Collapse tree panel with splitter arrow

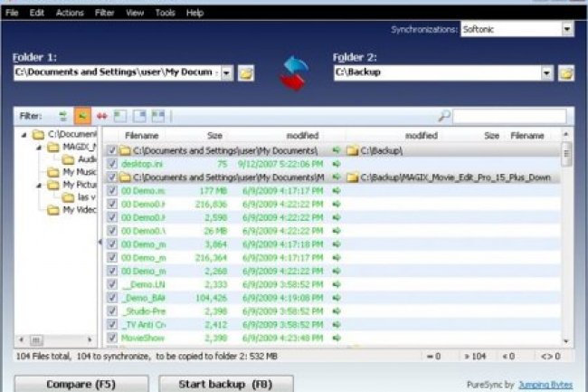pyautogui.click(x=100, y=243)
